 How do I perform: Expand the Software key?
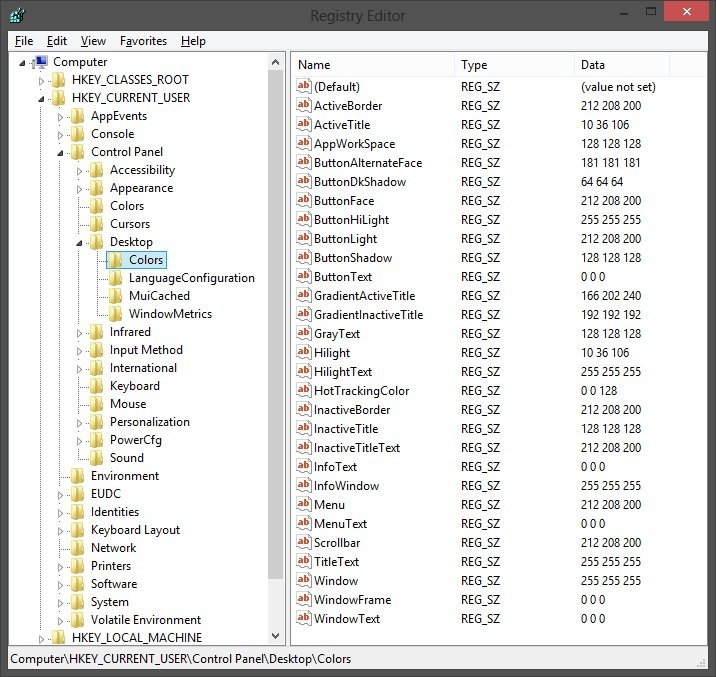[x=60, y=585]
